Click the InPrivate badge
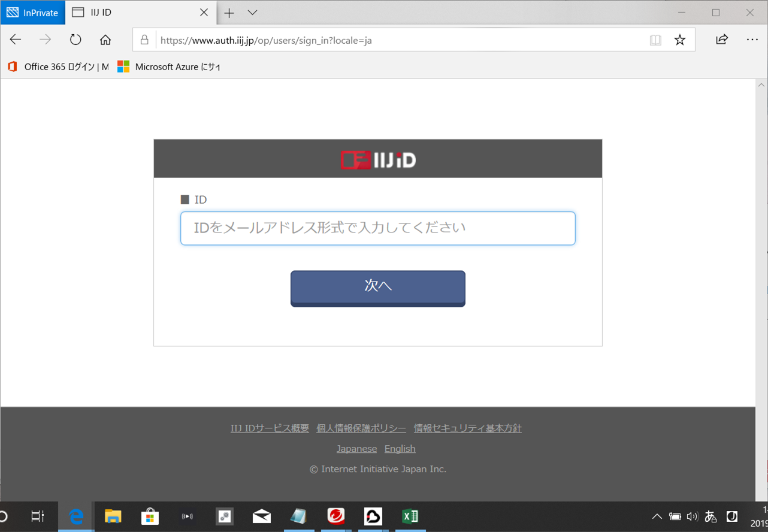The width and height of the screenshot is (768, 532). tap(32, 13)
